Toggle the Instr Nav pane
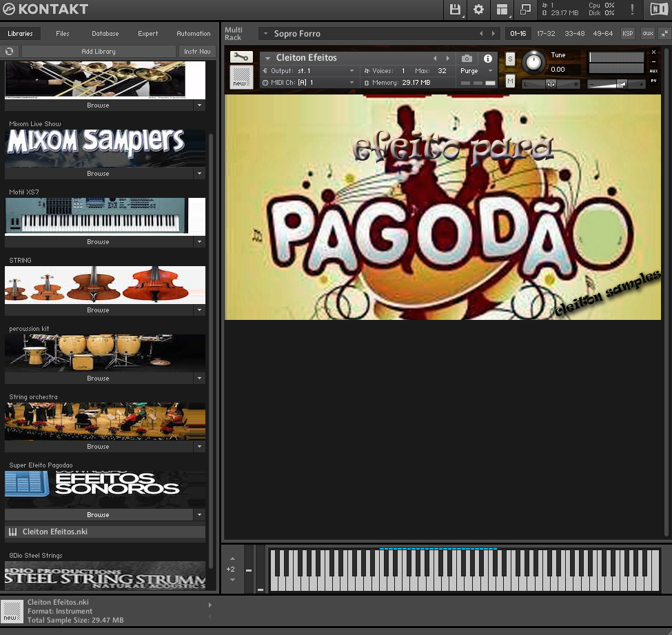Image resolution: width=672 pixels, height=635 pixels. 197,52
